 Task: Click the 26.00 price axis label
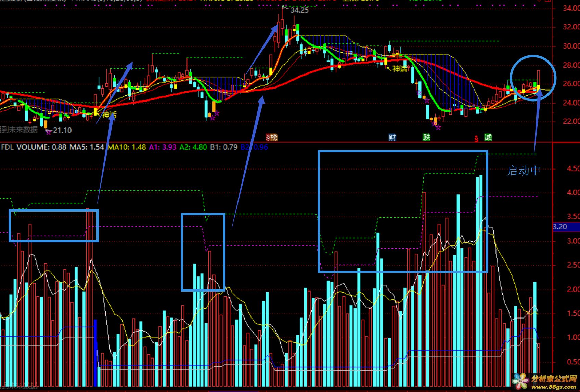pos(571,84)
